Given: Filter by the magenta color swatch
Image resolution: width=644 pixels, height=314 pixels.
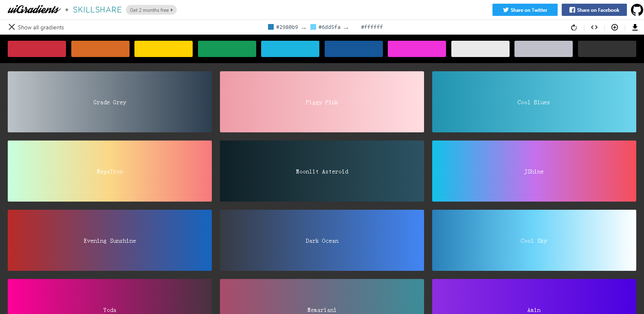Looking at the screenshot, I should click(x=417, y=49).
